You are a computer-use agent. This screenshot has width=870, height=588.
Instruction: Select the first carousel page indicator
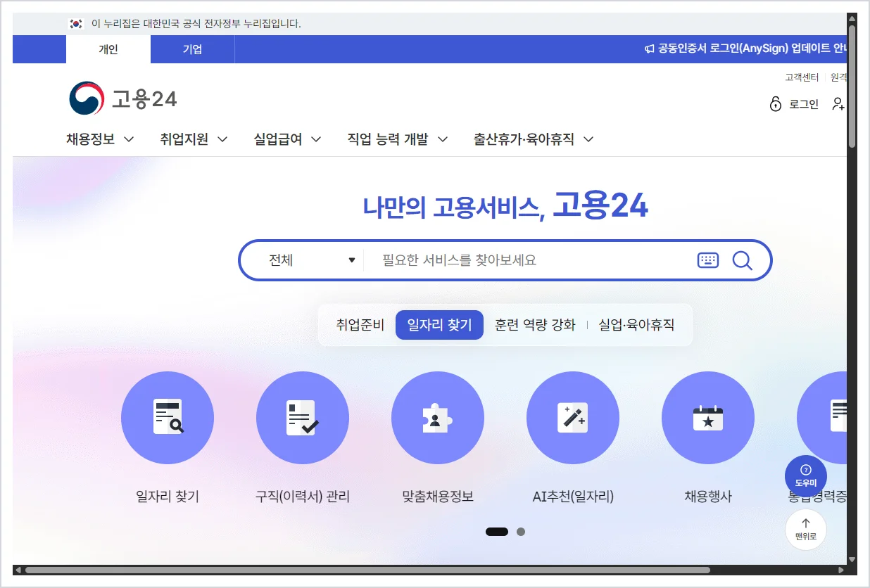coord(497,532)
